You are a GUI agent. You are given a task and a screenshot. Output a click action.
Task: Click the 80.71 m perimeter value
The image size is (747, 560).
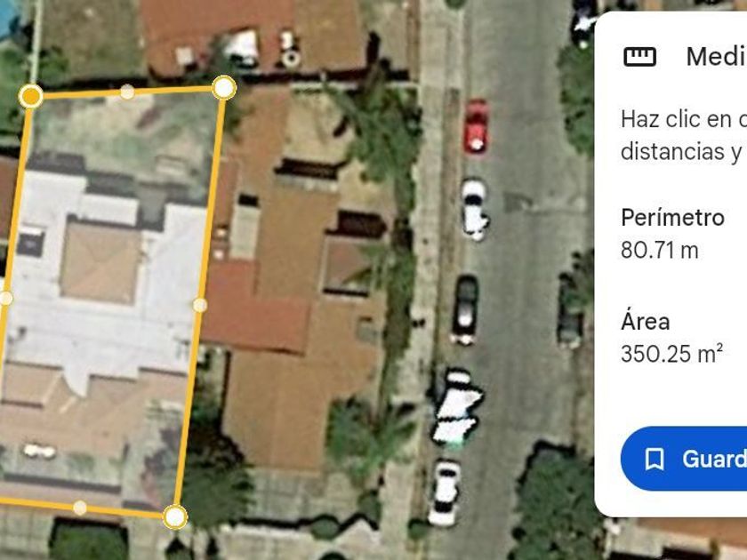(659, 250)
